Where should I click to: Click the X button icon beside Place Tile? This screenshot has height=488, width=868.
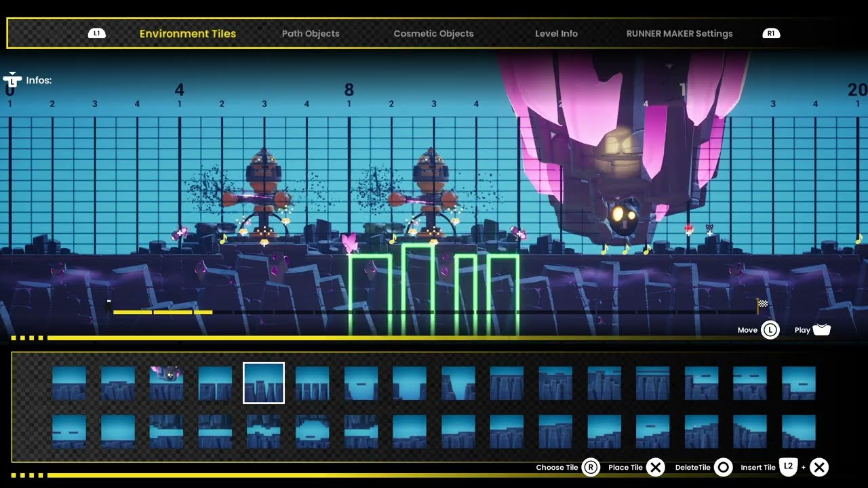point(655,467)
